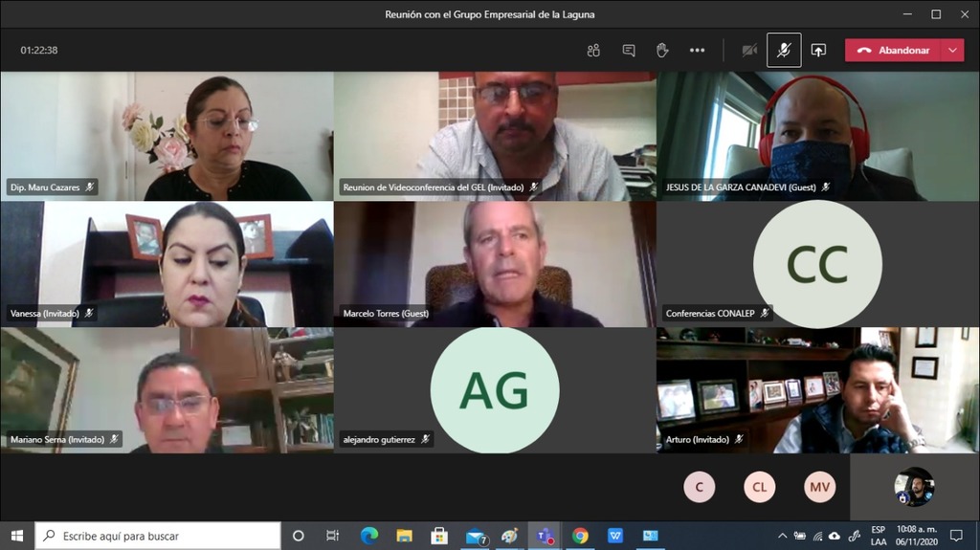Open the participants panel
980x550 pixels.
593,51
